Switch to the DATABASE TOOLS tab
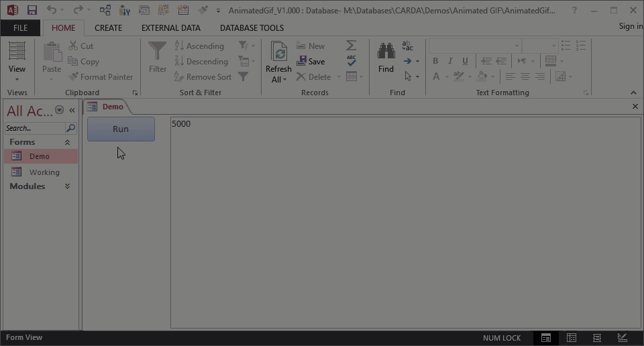 point(252,27)
